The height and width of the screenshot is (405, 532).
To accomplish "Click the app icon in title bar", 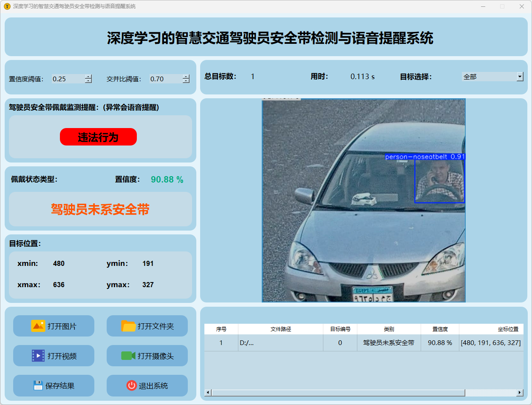I will coord(7,6).
